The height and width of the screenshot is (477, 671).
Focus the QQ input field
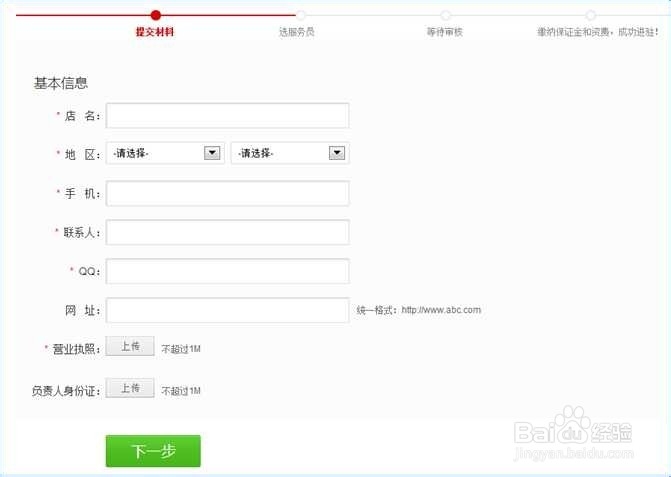pos(227,271)
